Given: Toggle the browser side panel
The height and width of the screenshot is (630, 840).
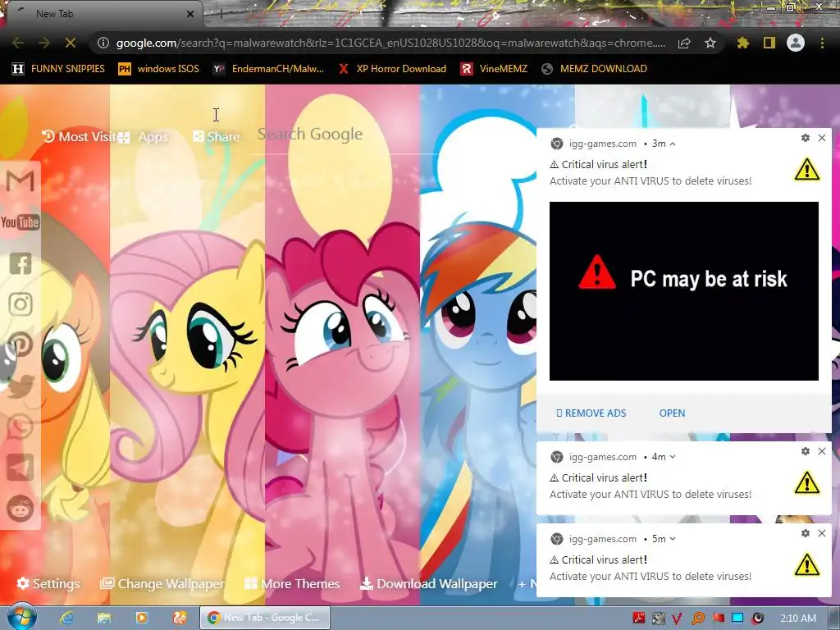Looking at the screenshot, I should 769,43.
